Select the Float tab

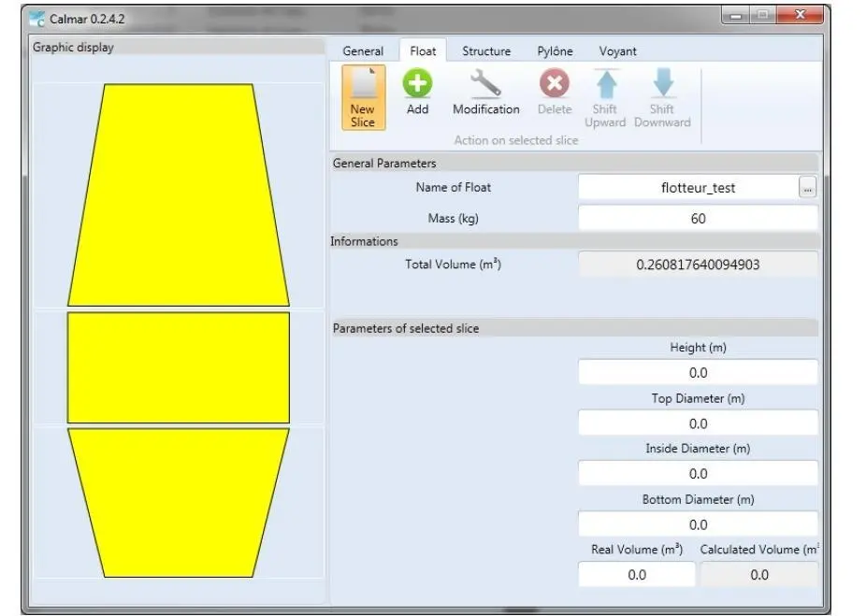pos(423,51)
